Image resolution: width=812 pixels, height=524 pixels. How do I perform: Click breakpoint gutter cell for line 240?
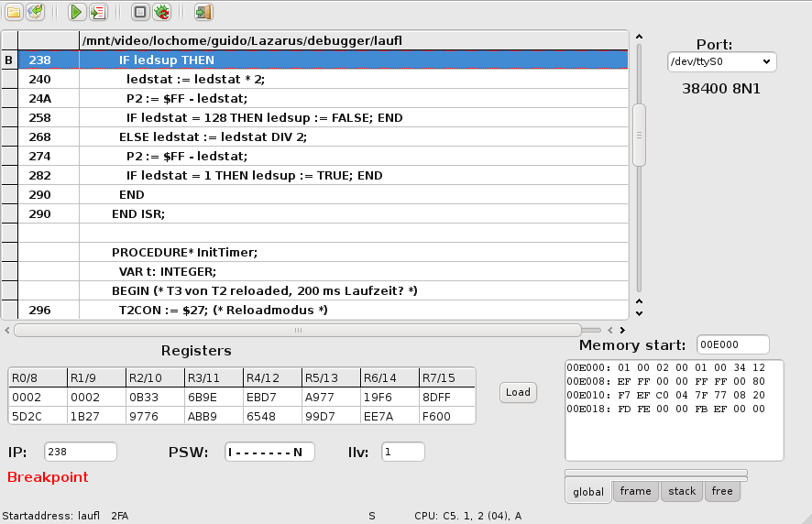(x=9, y=79)
